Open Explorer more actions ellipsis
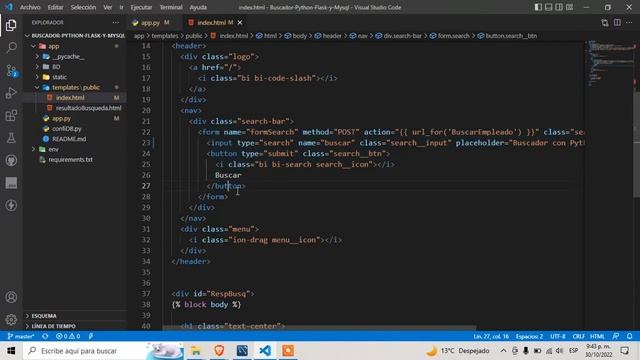The height and width of the screenshot is (360, 640). 116,22
